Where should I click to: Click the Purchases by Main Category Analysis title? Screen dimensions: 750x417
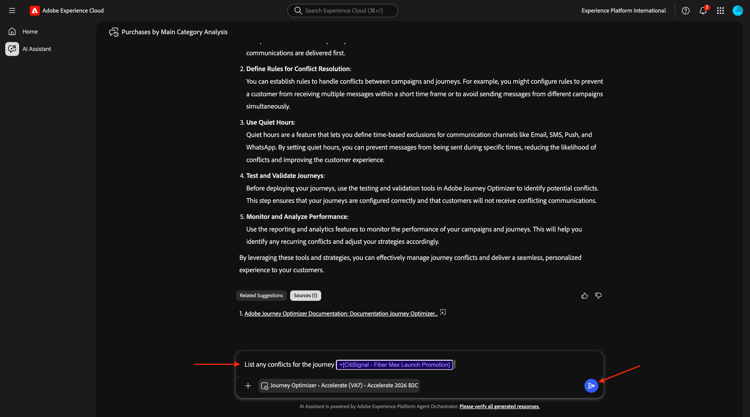(175, 32)
